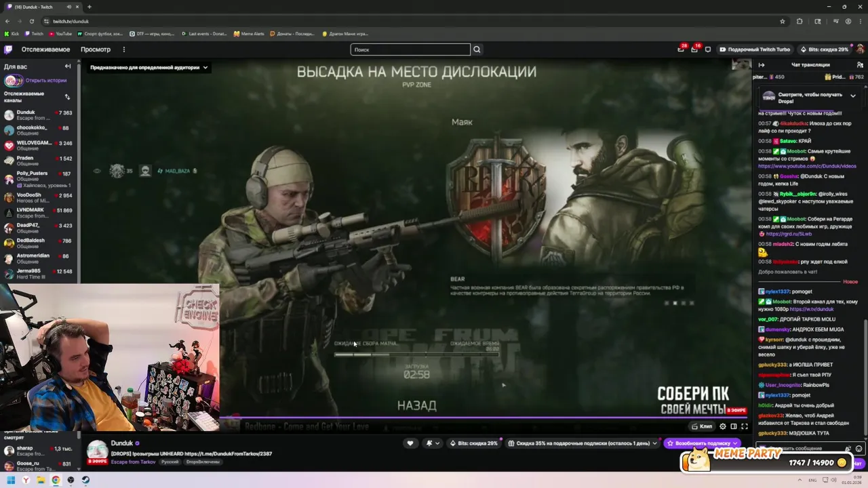Viewport: 868px width, 488px height.
Task: Click the Русский tag
Action: tap(170, 462)
